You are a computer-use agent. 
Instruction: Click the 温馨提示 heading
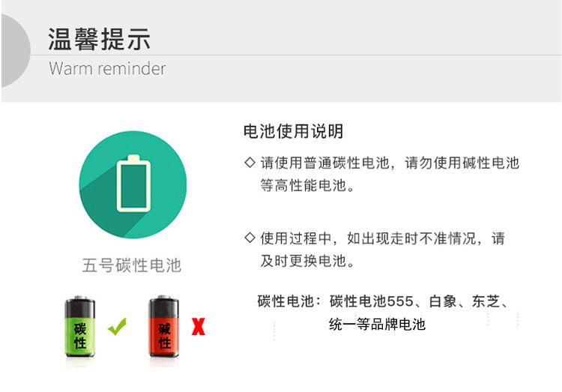click(99, 39)
